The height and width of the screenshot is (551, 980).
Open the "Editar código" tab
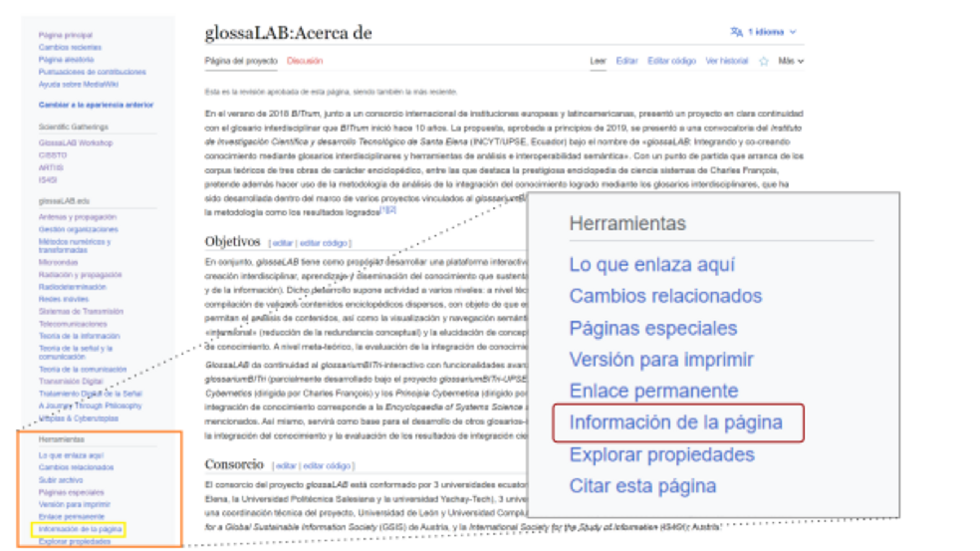[671, 61]
